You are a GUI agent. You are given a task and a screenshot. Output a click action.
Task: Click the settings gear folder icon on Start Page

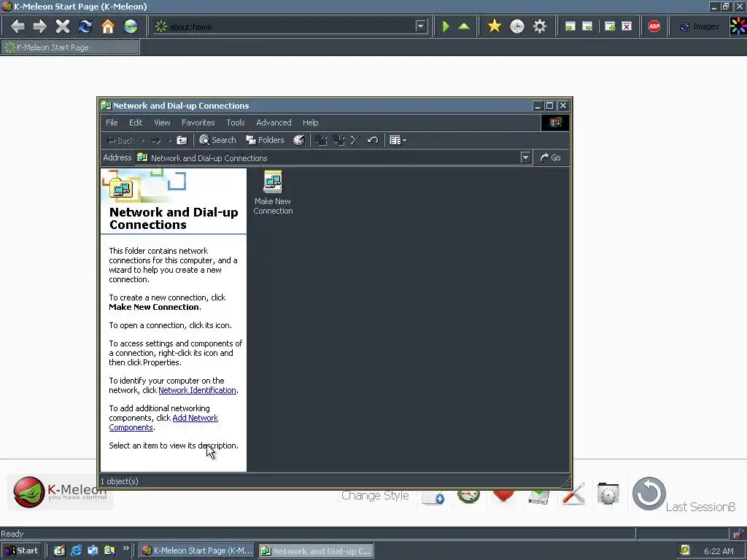[x=608, y=494]
